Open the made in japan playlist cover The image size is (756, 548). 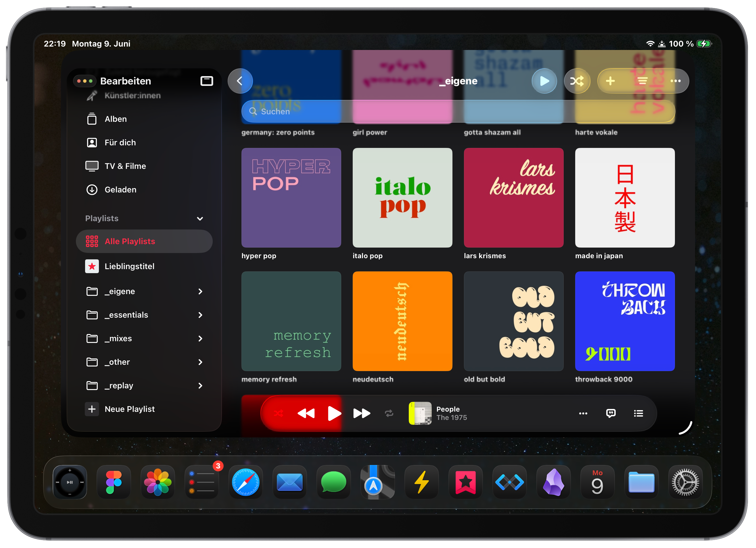[625, 198]
